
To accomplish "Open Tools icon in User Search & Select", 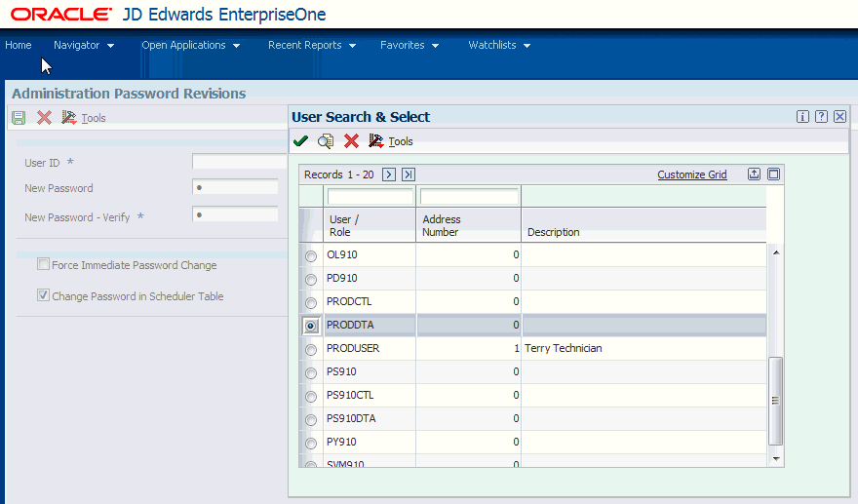I will click(x=375, y=141).
